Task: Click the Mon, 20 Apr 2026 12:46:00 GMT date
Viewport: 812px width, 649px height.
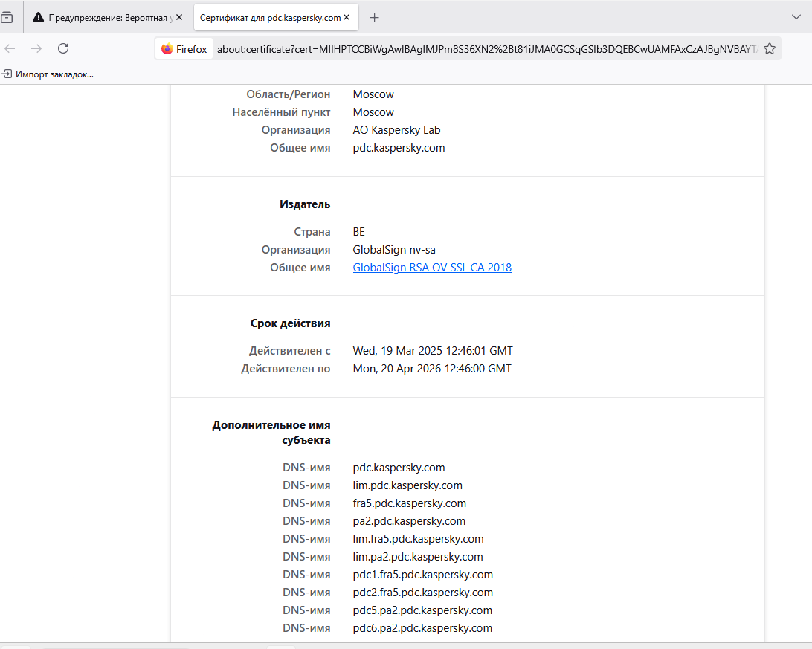Action: [x=432, y=369]
